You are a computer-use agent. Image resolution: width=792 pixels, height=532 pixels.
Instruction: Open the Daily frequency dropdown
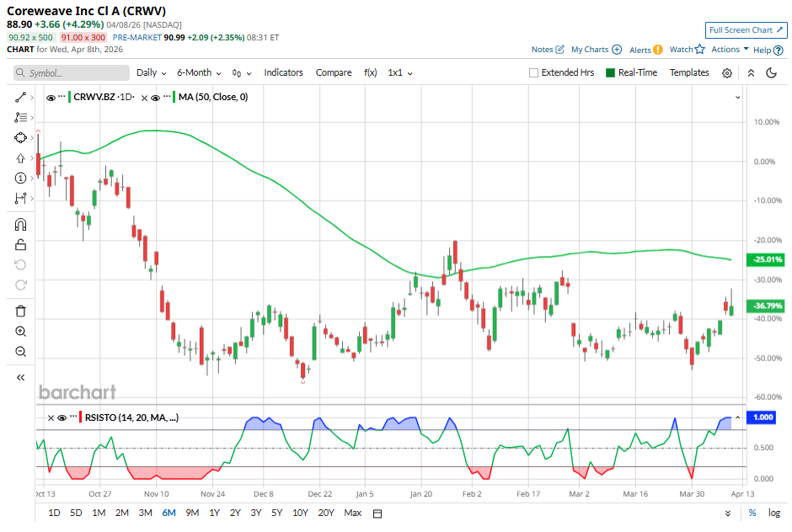tap(151, 73)
